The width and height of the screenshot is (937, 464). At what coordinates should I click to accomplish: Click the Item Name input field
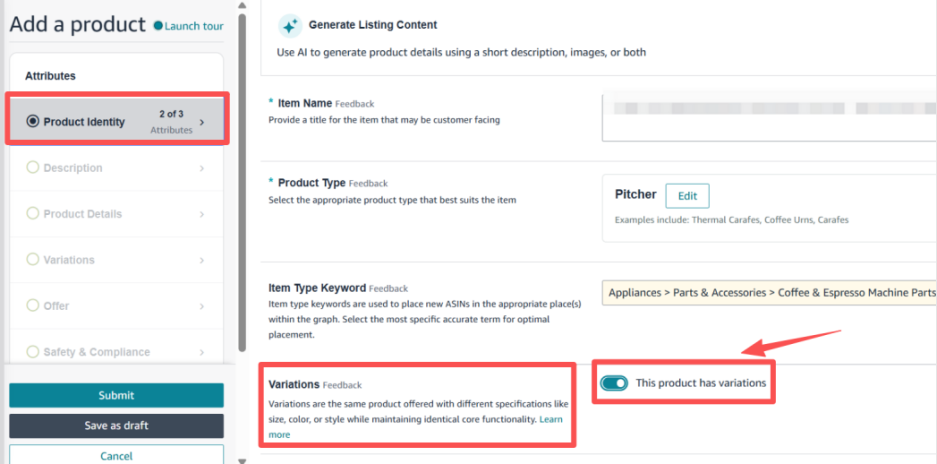[769, 117]
